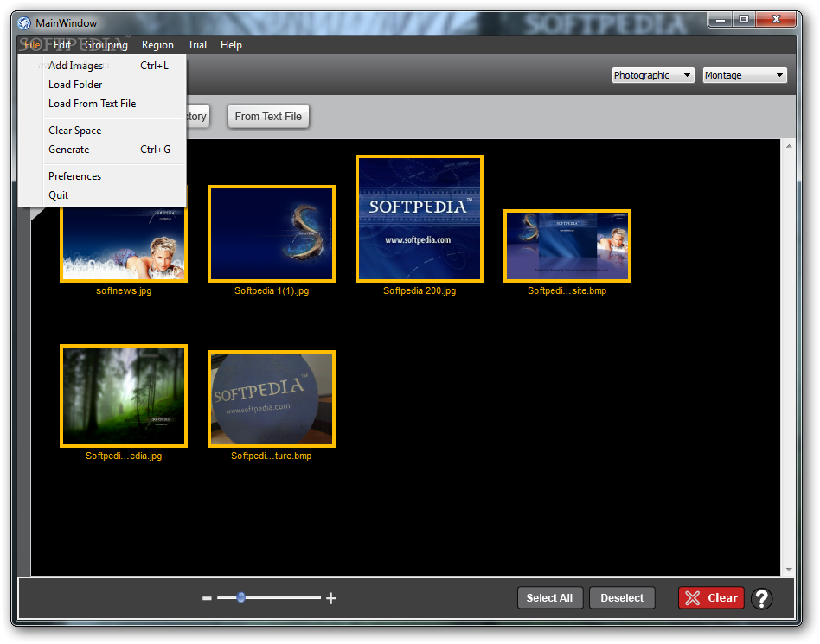Click the MainWindow application icon in title bar

(x=24, y=23)
